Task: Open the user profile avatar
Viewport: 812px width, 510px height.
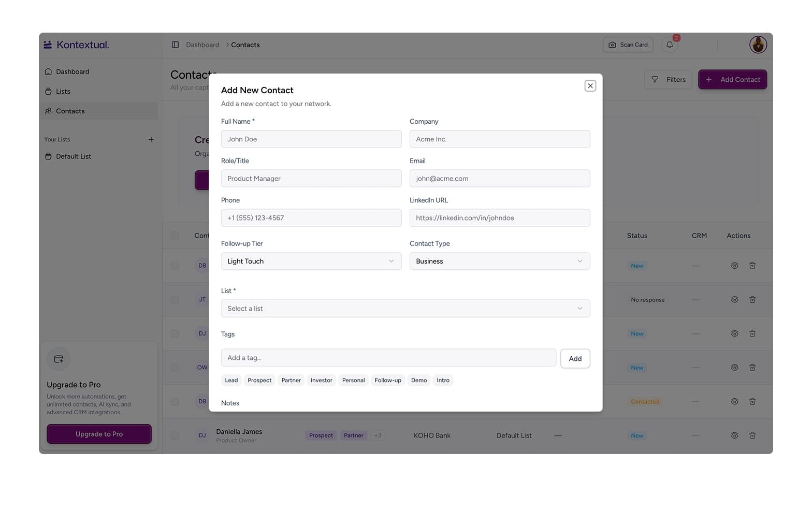Action: (758, 45)
